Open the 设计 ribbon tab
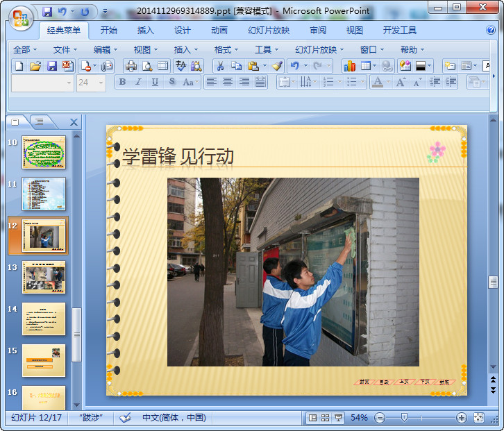 [183, 31]
